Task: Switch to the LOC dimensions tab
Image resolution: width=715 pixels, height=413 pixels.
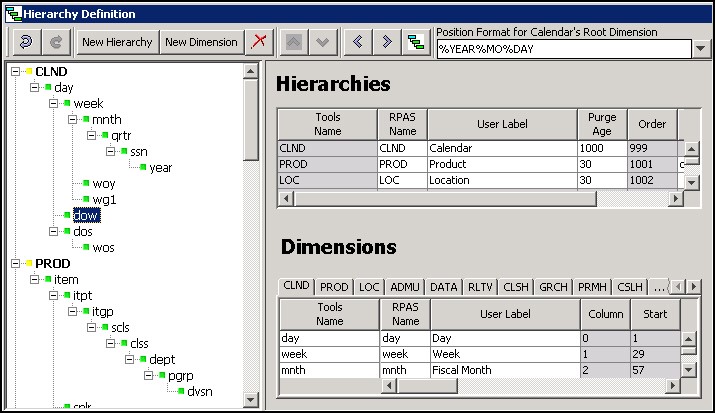Action: coord(369,287)
